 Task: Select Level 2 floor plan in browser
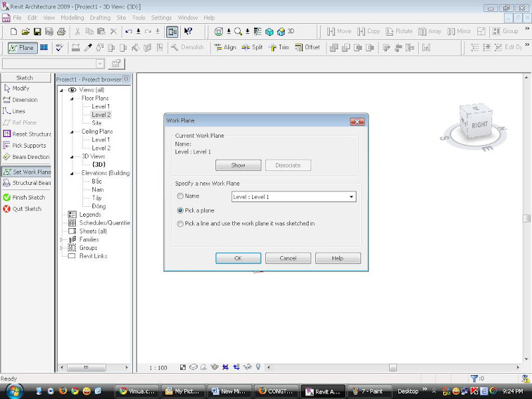101,114
